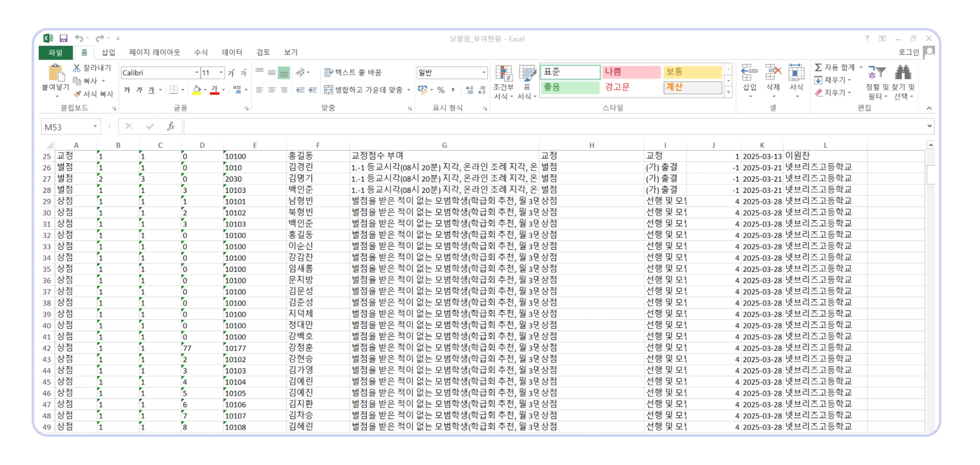Click the Insert cells (삽입) icon
The height and width of the screenshot is (465, 980).
(749, 73)
